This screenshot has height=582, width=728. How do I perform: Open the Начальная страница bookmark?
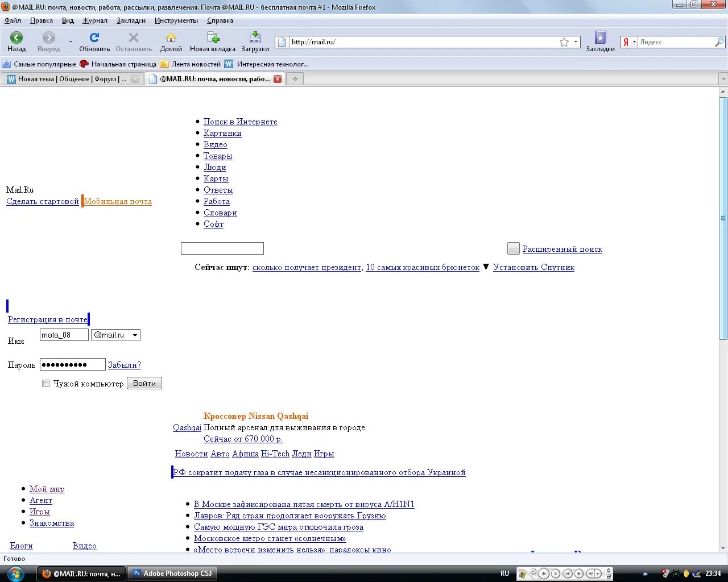click(x=118, y=64)
